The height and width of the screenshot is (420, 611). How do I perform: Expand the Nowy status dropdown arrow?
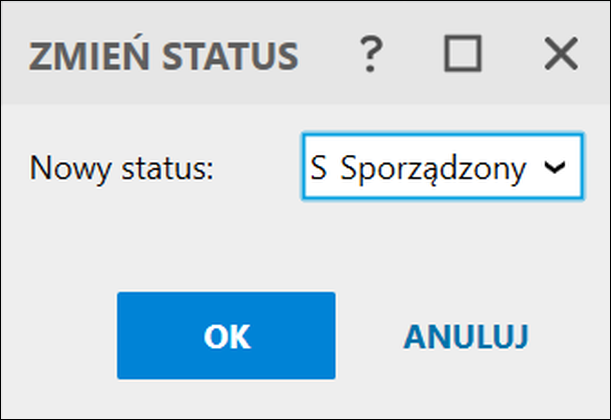click(555, 168)
